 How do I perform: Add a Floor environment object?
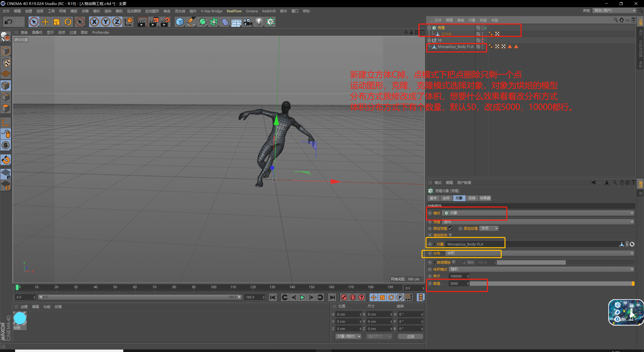(x=236, y=22)
